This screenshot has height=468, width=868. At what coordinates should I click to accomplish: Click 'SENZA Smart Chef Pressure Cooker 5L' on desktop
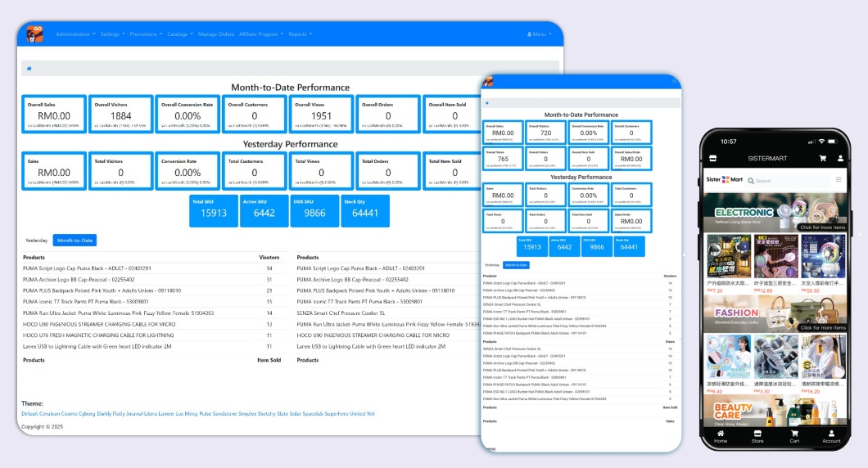(341, 313)
